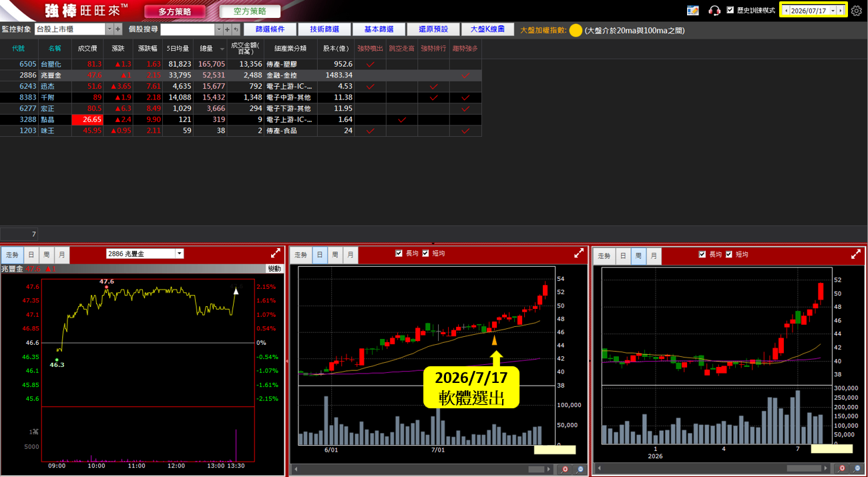Click the plus button next to 監控對象
The height and width of the screenshot is (477, 868).
[x=118, y=29]
